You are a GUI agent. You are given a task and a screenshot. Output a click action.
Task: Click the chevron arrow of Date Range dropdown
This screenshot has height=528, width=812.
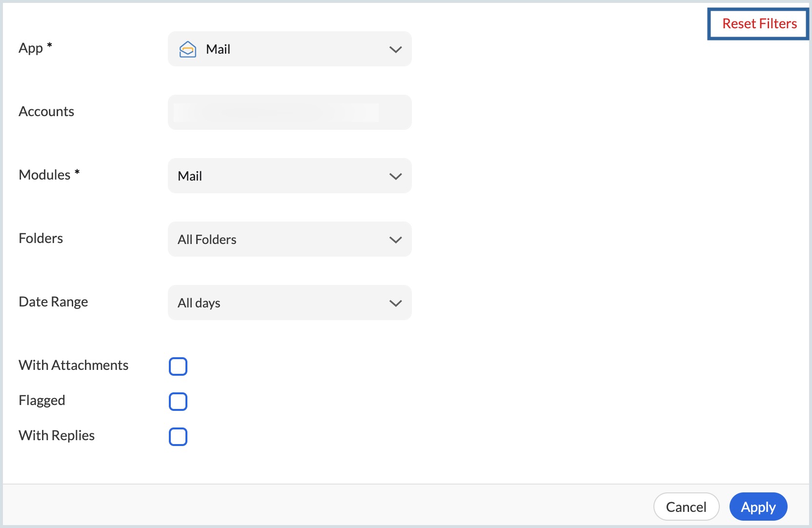tap(396, 303)
